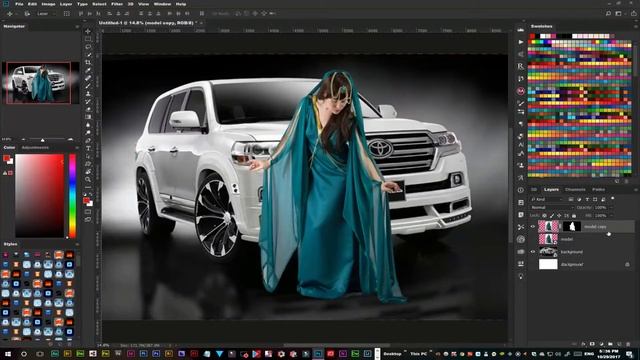The width and height of the screenshot is (640, 360).
Task: Open the Layers panel menu
Action: (636, 189)
